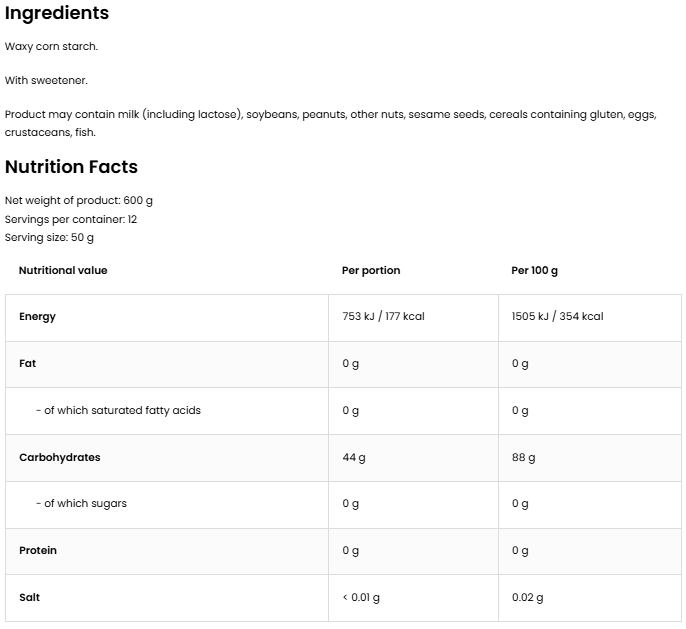
Task: Click the '753 kJ / 177 kcal' cell
Action: 383,317
